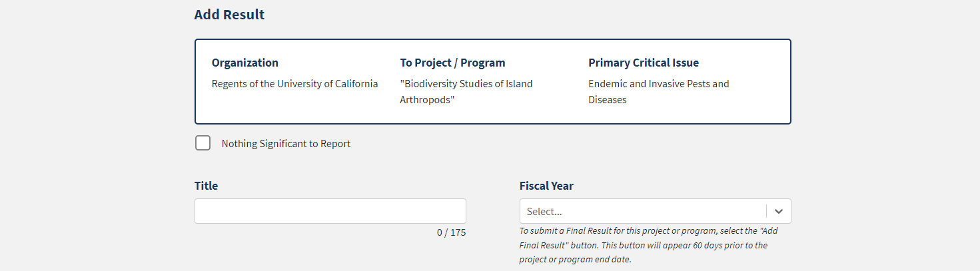
Task: Click the Final Result helper text
Action: click(643, 245)
